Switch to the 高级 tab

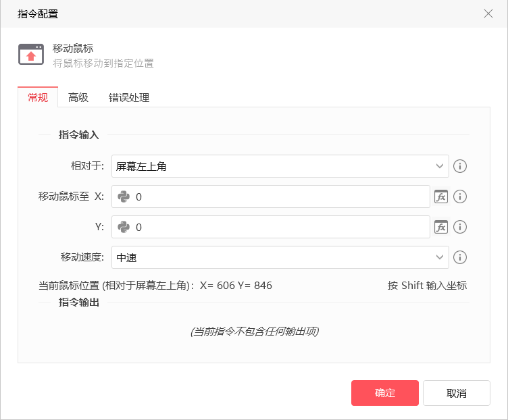78,97
